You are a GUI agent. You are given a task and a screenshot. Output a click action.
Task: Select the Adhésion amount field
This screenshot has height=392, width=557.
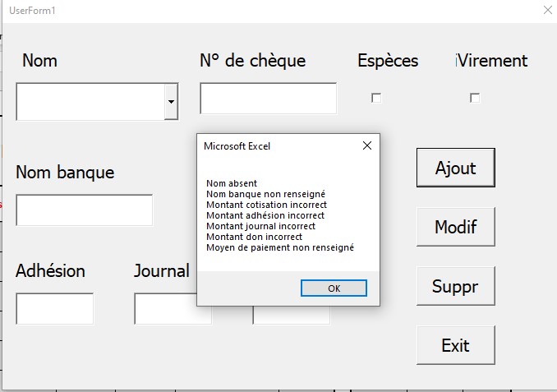tap(54, 309)
